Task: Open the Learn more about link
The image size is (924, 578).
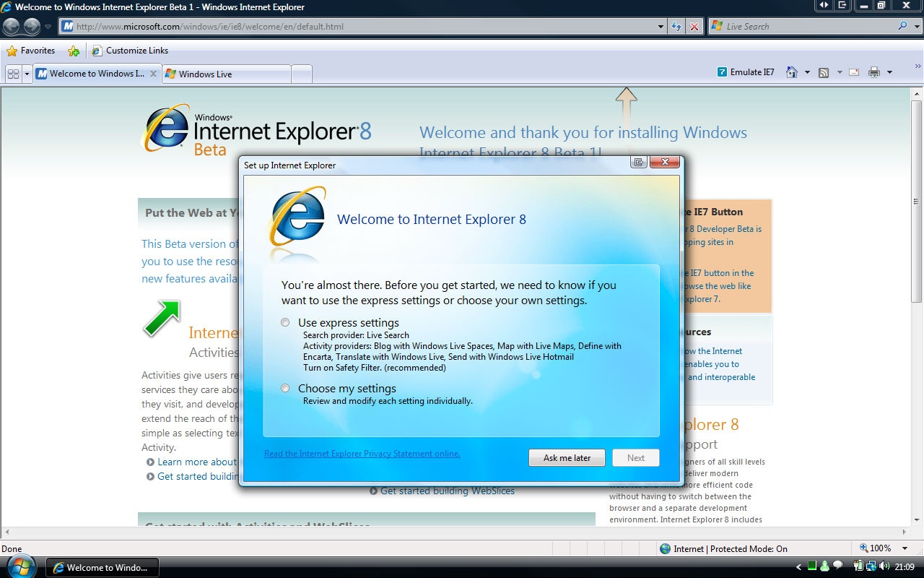Action: 197,462
